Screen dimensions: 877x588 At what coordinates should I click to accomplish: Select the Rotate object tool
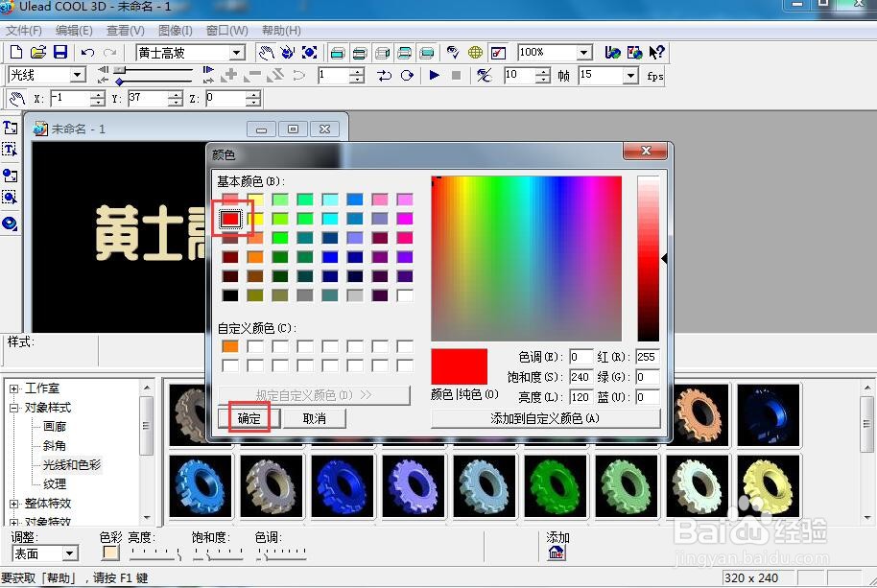click(288, 53)
